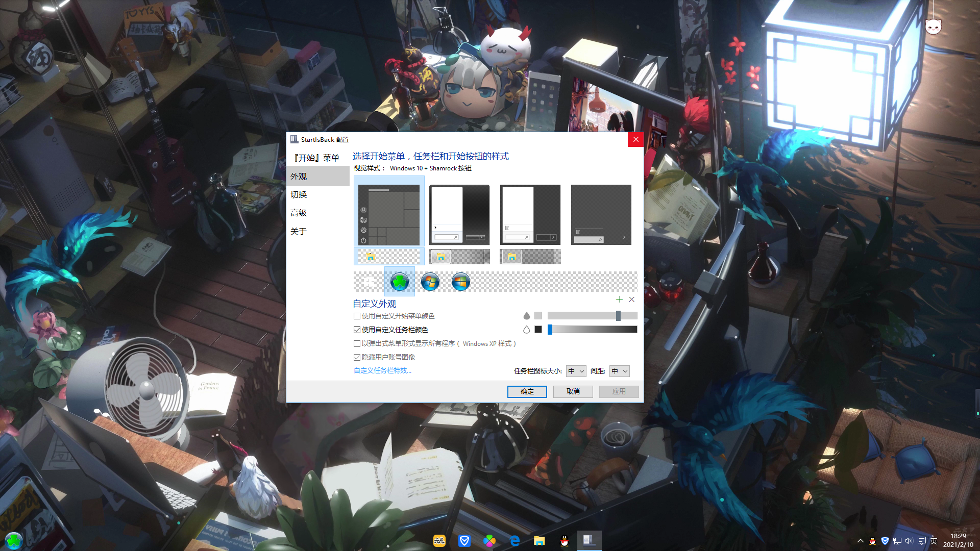Click the taskbar color droplet icon
The width and height of the screenshot is (980, 551).
click(526, 330)
